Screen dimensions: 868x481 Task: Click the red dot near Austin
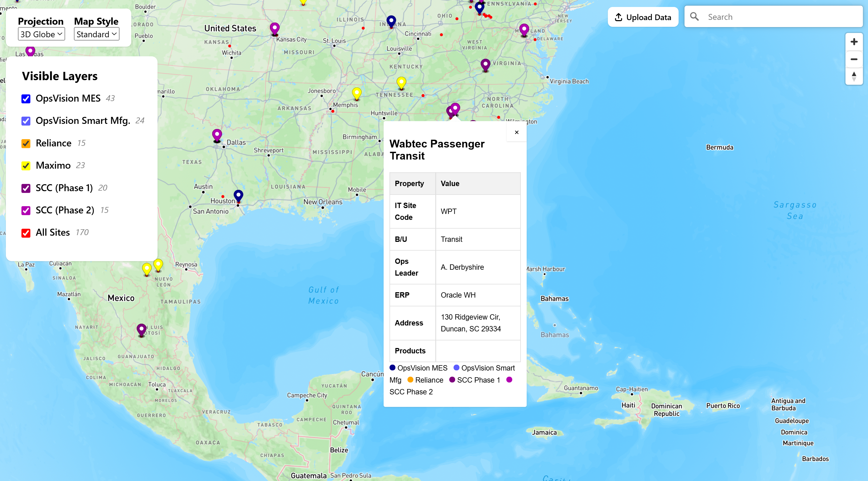[223, 196]
